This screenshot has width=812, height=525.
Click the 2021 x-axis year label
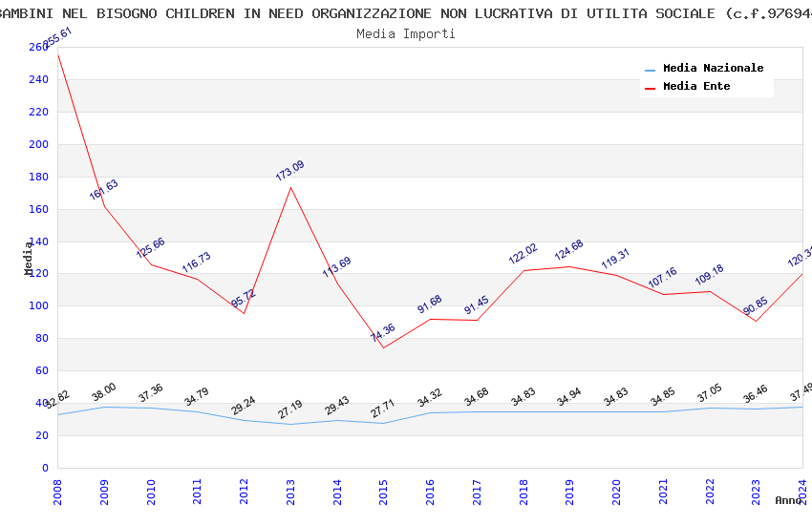(663, 492)
